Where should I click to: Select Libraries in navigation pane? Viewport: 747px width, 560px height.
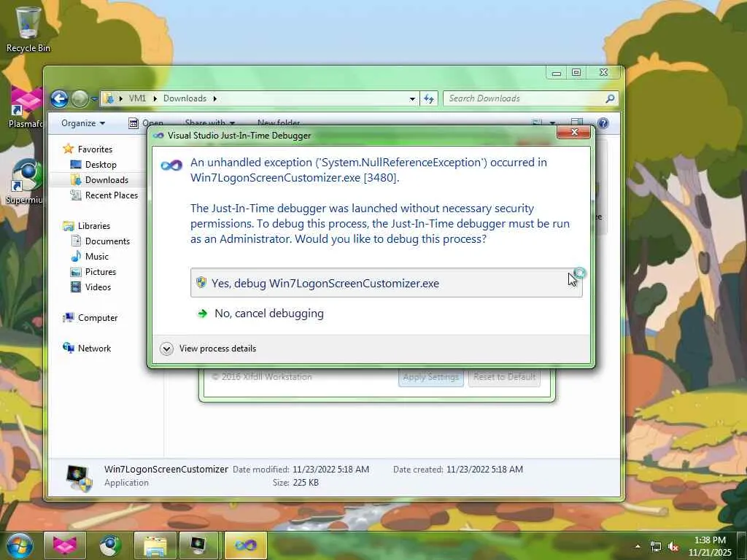pyautogui.click(x=94, y=226)
